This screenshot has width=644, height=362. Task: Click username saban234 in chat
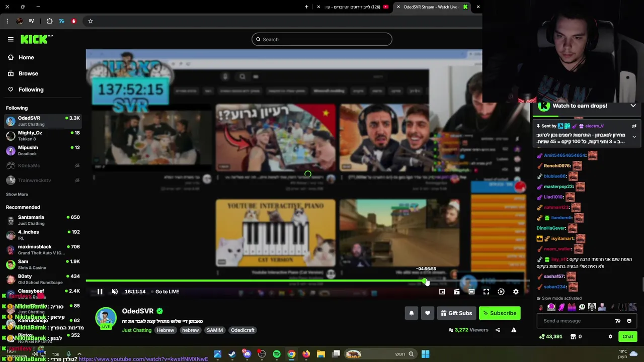point(555,287)
